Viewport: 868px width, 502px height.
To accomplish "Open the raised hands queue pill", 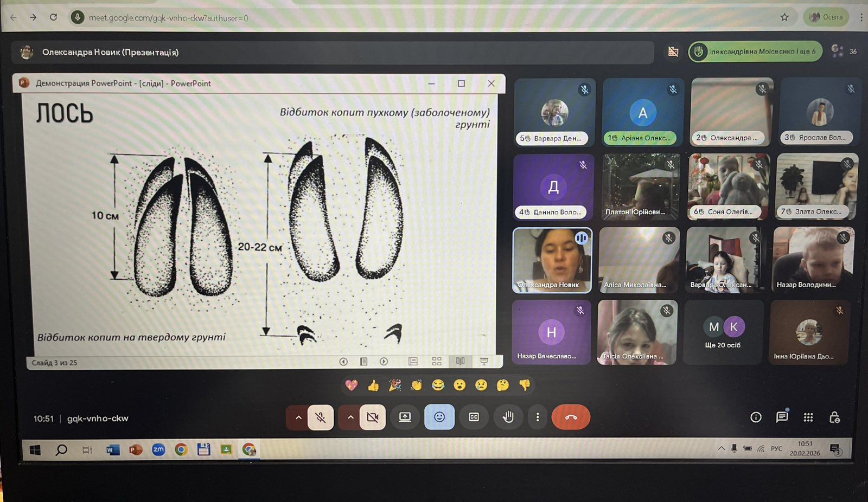I will point(755,52).
